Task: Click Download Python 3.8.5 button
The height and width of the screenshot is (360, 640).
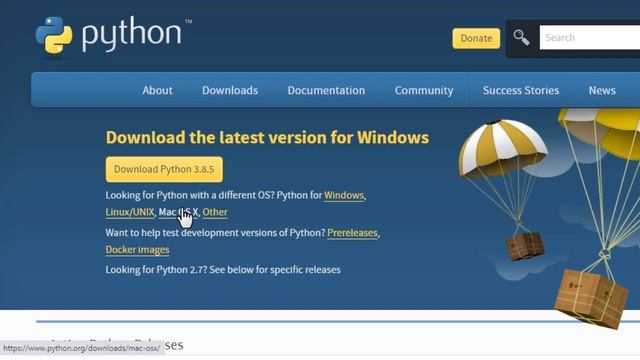Action: tap(164, 169)
